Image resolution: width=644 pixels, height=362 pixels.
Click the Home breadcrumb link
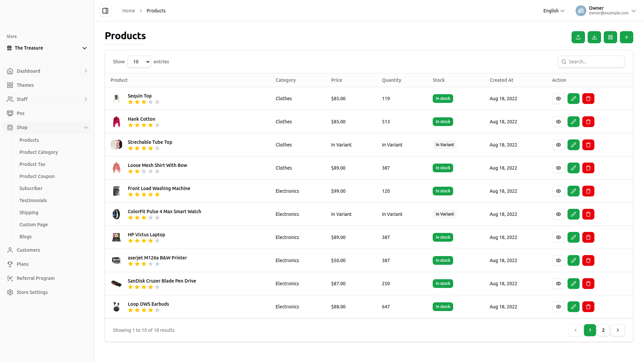click(128, 11)
